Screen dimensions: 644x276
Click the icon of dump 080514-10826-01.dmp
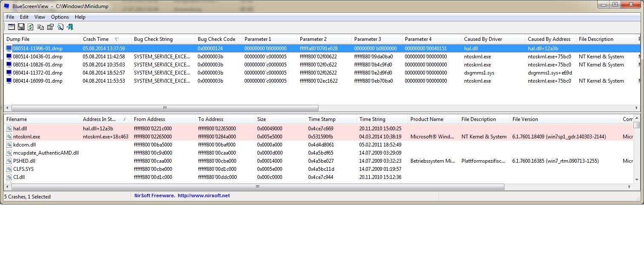tap(9, 65)
